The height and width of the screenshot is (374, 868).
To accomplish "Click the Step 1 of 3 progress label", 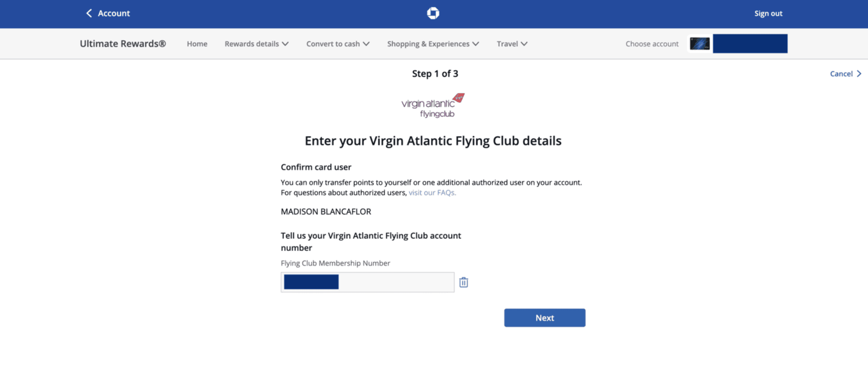I will [x=435, y=73].
